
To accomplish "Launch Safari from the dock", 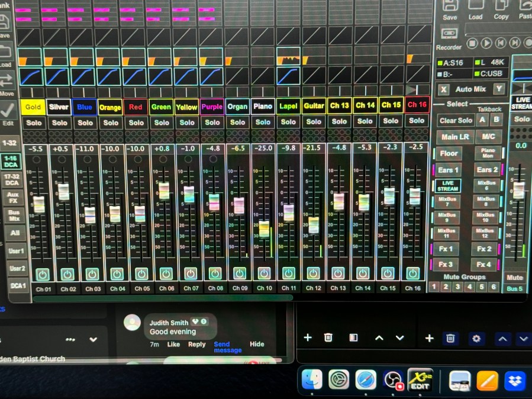I will [x=366, y=379].
